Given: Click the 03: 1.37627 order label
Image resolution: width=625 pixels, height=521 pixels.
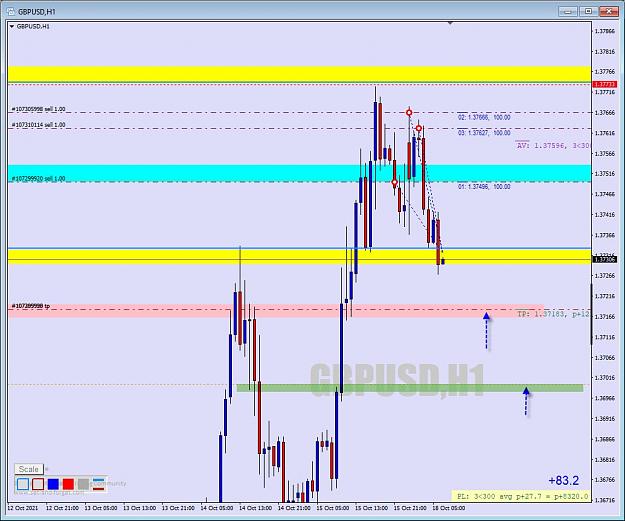Looking at the screenshot, I should 484,133.
